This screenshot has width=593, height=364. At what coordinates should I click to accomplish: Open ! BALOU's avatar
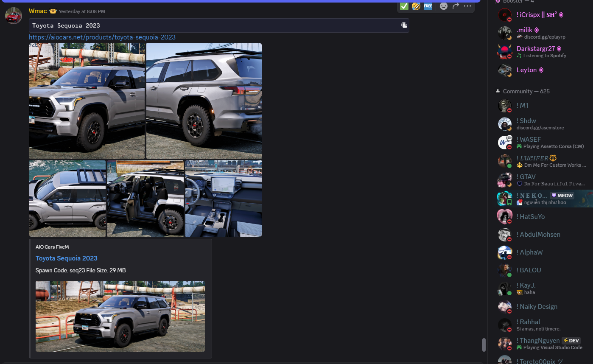coord(505,270)
